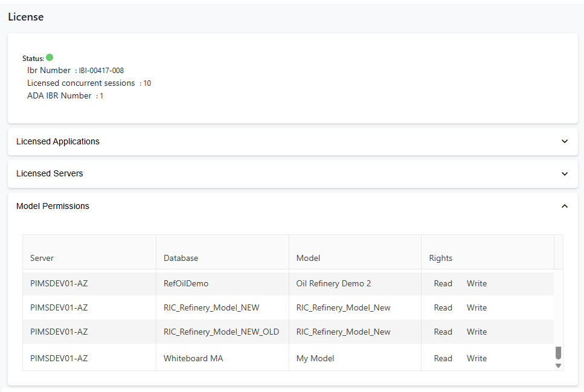Click the RIC_Refinery_Model_NEW_OLD database cell
The image size is (584, 392).
click(221, 332)
